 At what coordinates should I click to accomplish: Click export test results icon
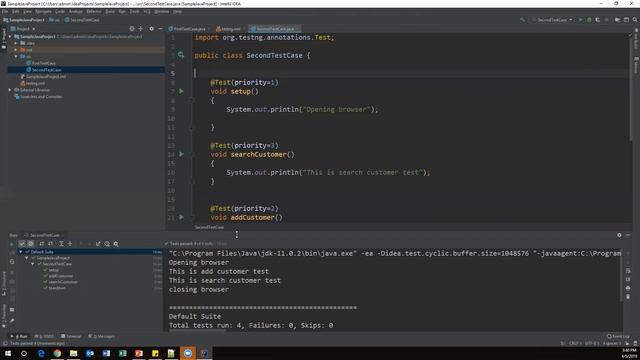pos(98,244)
